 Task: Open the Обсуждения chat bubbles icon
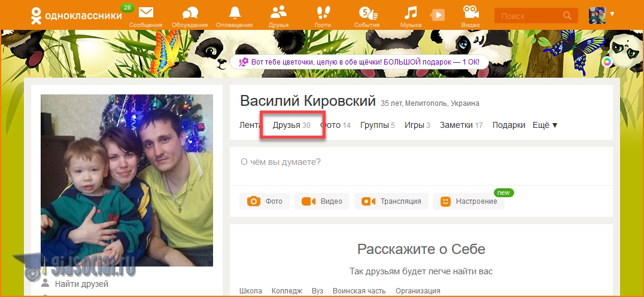pos(190,13)
